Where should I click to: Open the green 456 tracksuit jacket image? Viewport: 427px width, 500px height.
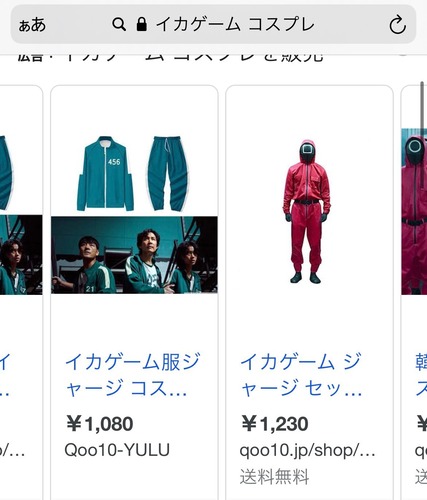[x=105, y=174]
